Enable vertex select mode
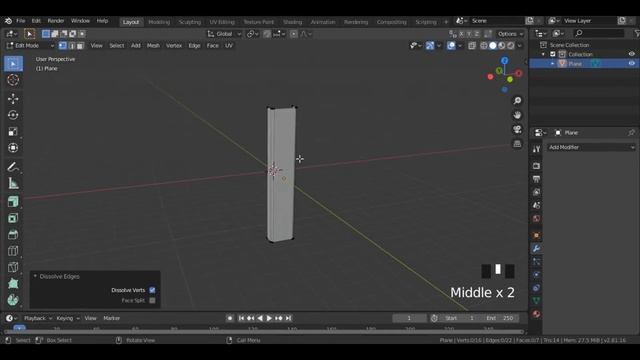This screenshot has height=360, width=640. pos(62,46)
